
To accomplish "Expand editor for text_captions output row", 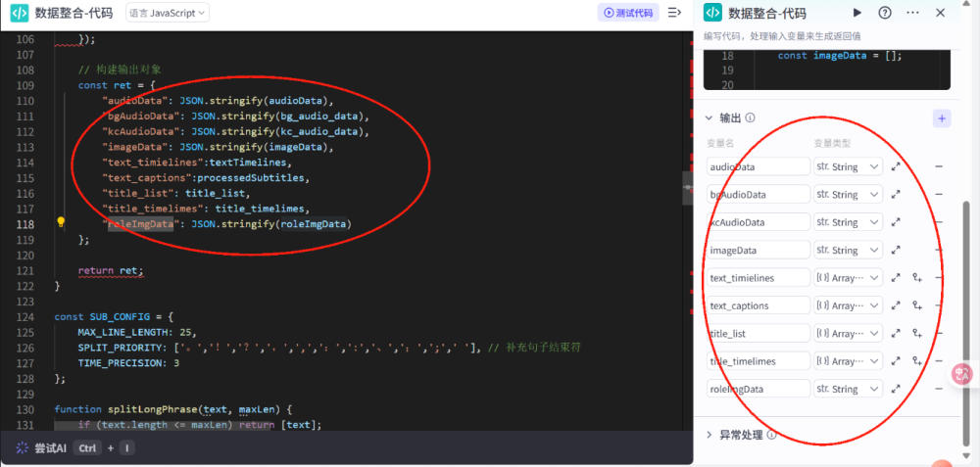I will pos(896,305).
